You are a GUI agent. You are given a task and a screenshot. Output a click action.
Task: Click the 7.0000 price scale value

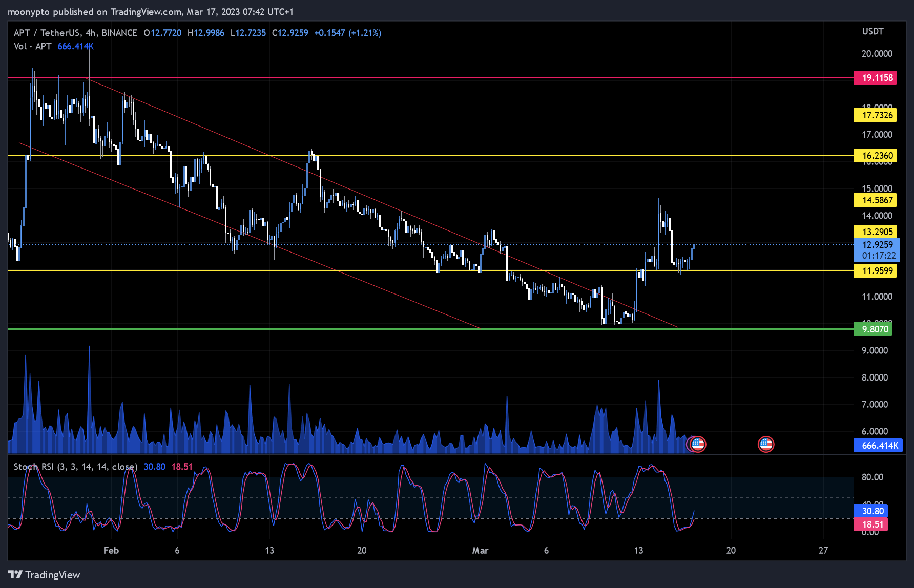click(x=875, y=405)
